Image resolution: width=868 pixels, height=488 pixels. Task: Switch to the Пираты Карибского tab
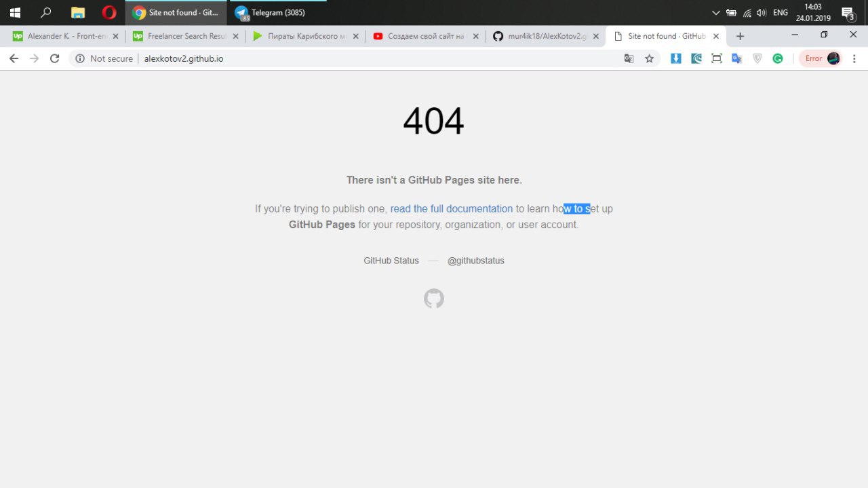[307, 36]
